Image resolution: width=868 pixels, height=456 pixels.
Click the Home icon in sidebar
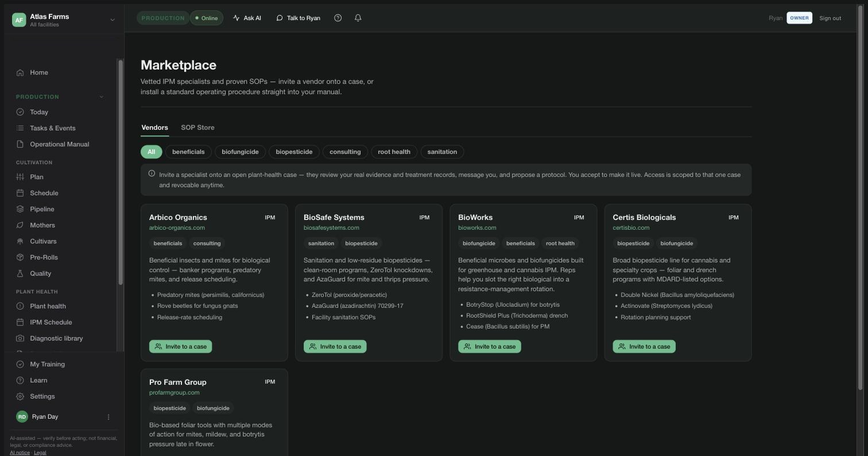pos(20,72)
